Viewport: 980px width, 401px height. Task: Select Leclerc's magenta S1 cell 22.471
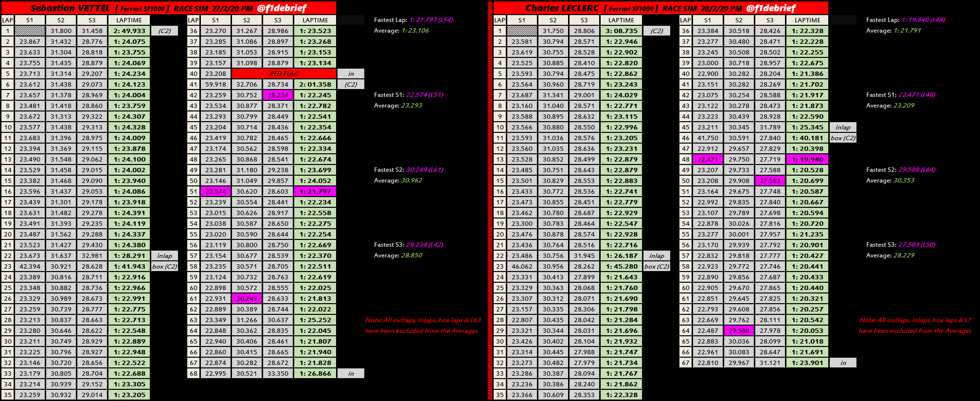coord(708,159)
